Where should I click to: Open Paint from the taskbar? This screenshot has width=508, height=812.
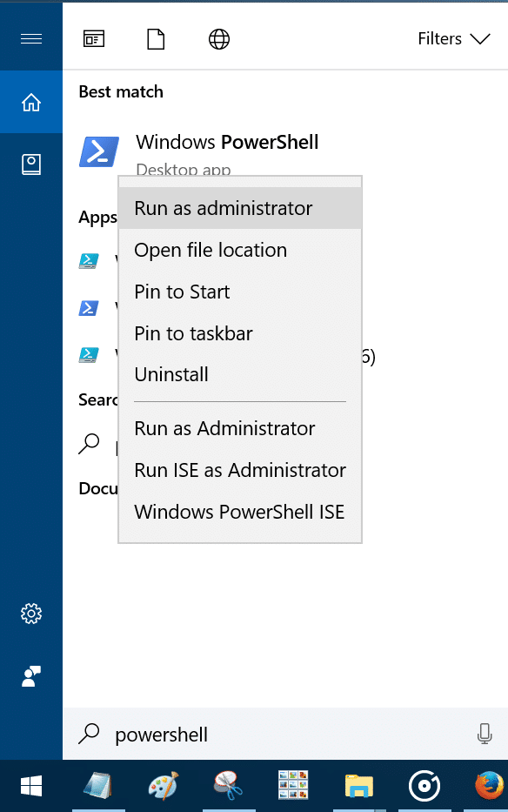(164, 786)
